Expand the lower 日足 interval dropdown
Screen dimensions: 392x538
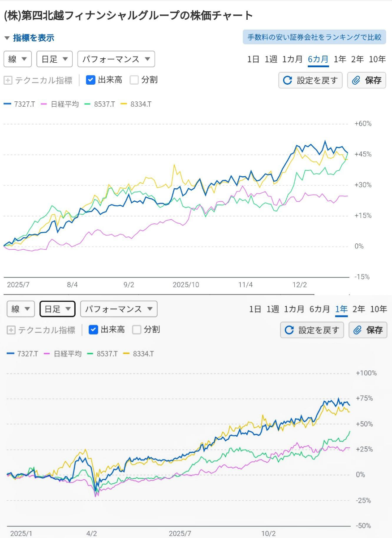point(57,309)
